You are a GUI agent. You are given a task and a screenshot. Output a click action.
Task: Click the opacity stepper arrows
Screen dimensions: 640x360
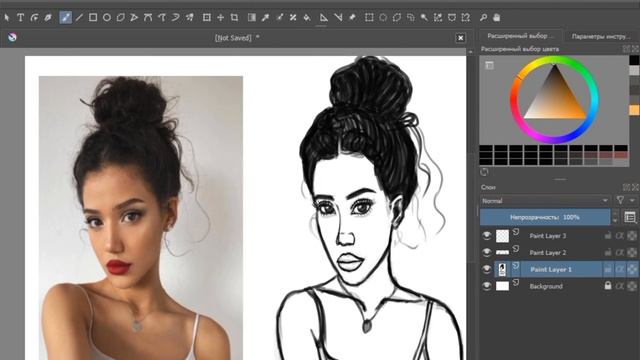(x=615, y=217)
